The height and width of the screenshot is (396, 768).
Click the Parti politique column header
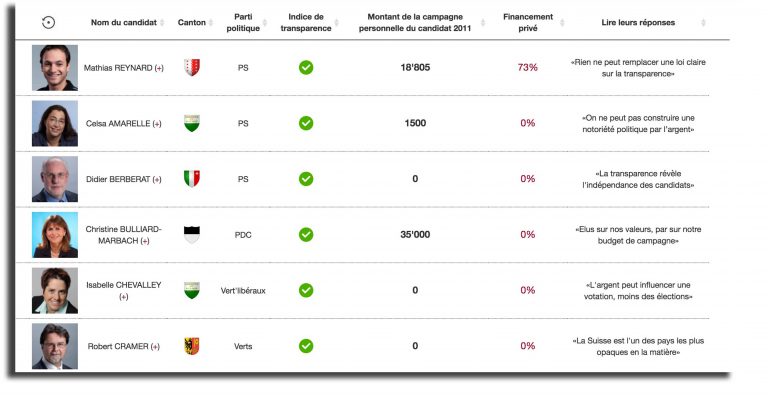[x=243, y=23]
